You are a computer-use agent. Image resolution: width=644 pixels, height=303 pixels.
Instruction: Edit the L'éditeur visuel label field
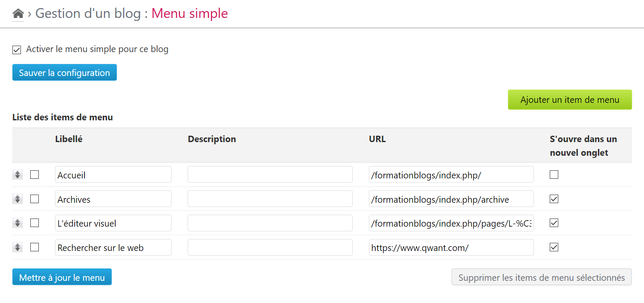pyautogui.click(x=113, y=223)
